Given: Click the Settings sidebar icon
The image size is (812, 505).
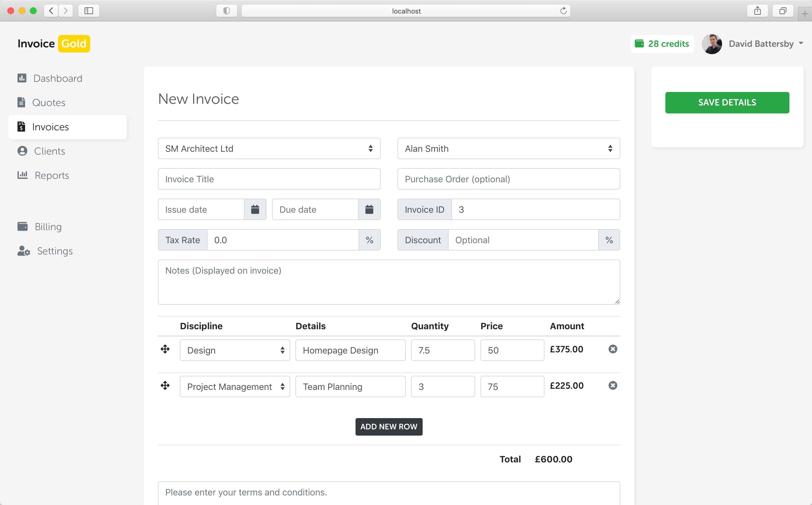Looking at the screenshot, I should click(x=22, y=251).
